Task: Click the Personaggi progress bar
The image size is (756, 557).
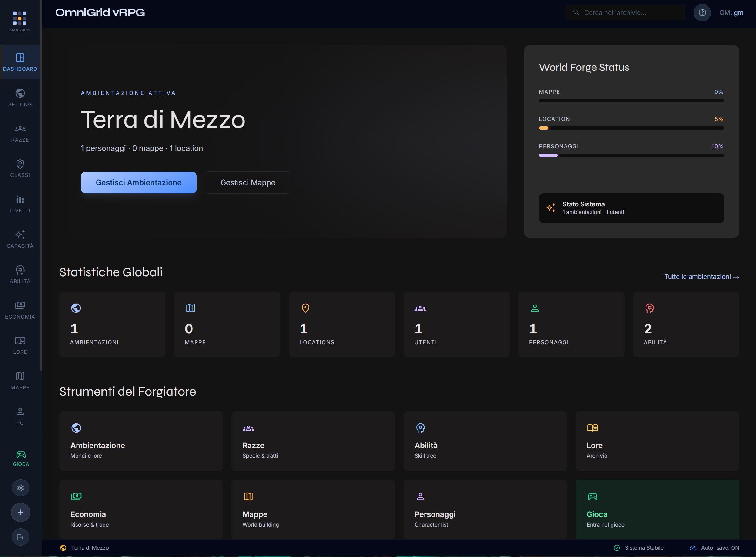Action: click(631, 155)
